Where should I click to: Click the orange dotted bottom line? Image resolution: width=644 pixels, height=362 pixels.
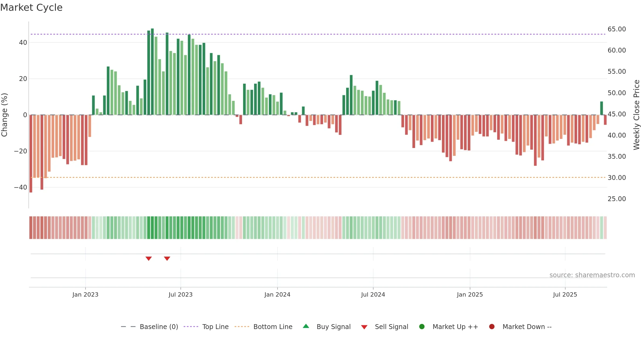click(x=318, y=177)
